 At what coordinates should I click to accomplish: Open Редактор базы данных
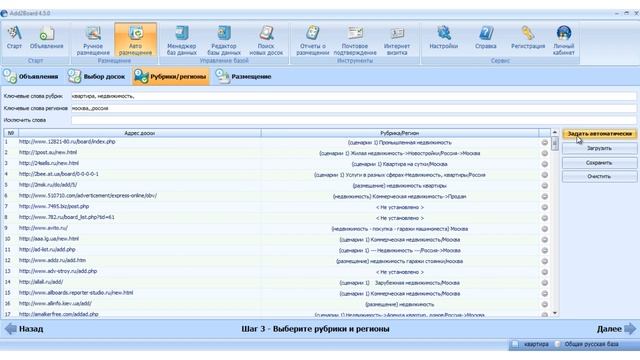click(x=224, y=40)
